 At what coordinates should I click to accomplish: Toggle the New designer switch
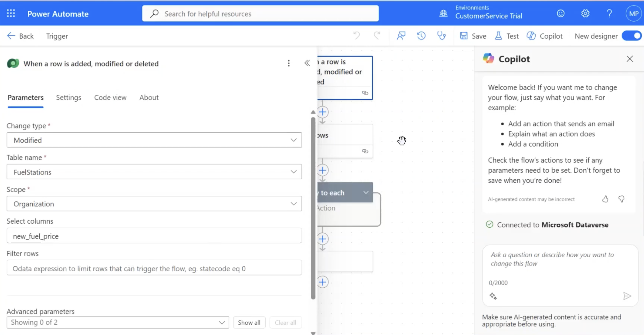[632, 36]
